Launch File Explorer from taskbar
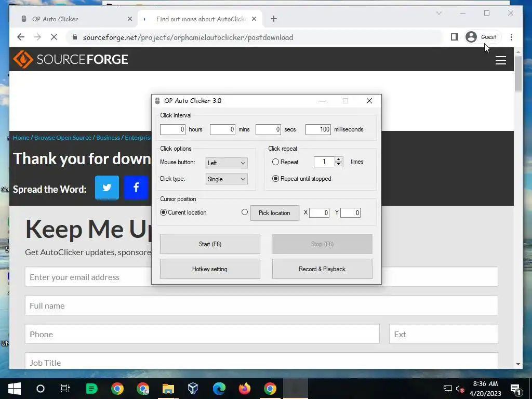 [168, 389]
